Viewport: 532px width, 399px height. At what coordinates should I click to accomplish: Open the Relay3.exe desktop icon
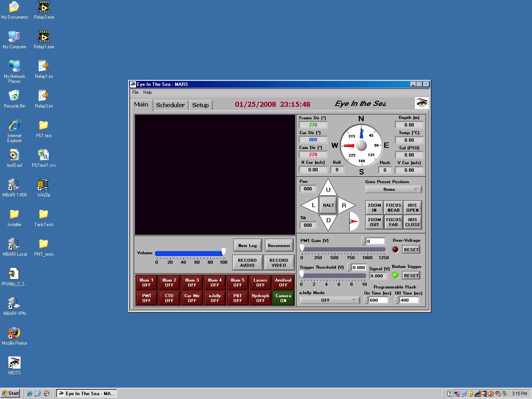(44, 10)
